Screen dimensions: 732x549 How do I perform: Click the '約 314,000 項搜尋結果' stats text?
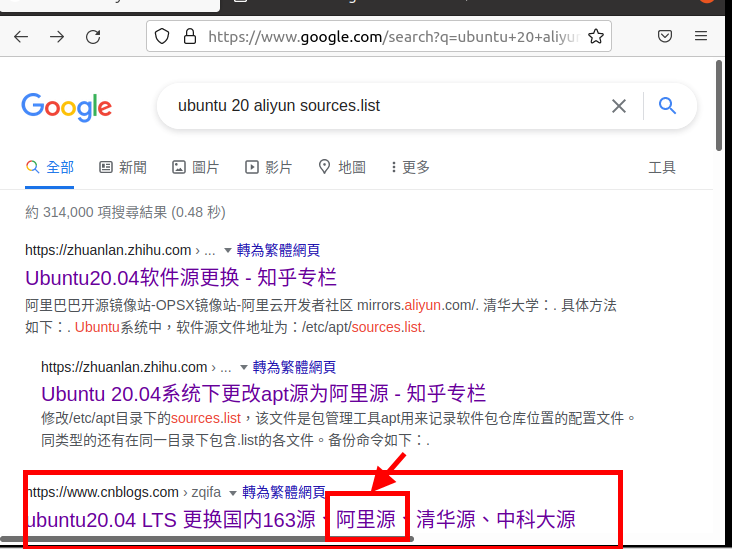(125, 212)
